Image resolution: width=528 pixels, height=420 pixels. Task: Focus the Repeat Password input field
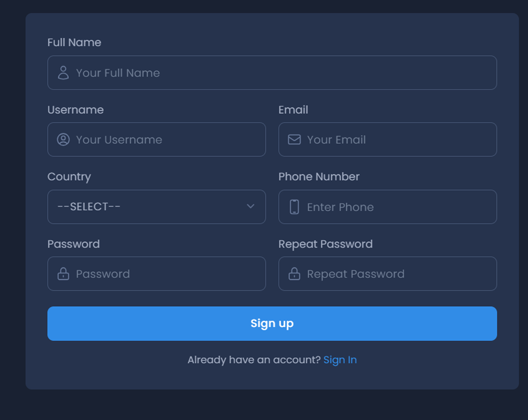tap(388, 274)
